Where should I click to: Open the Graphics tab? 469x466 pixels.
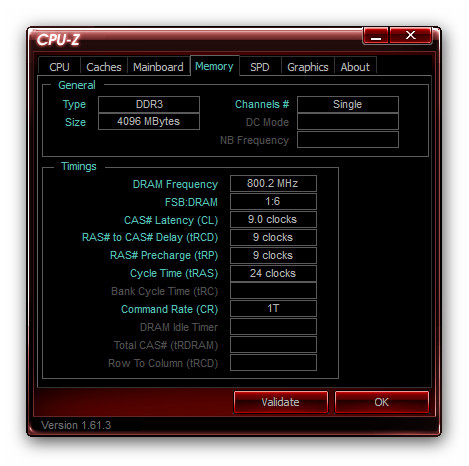308,67
